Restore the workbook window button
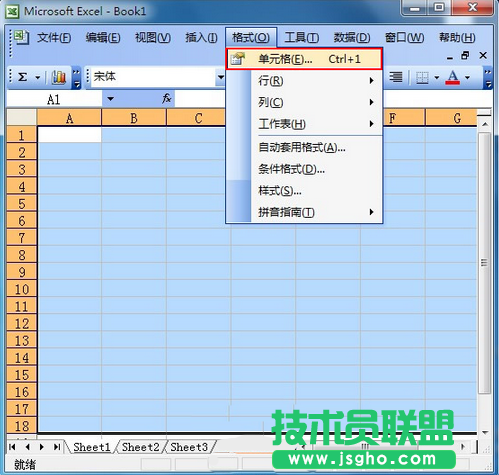This screenshot has height=475, width=499. click(465, 56)
